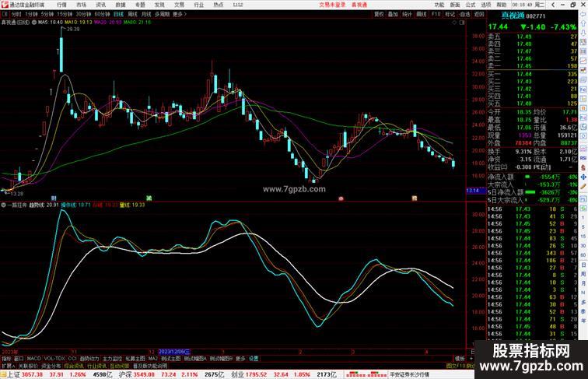Select the 主力监控 indicator tab

point(112,358)
